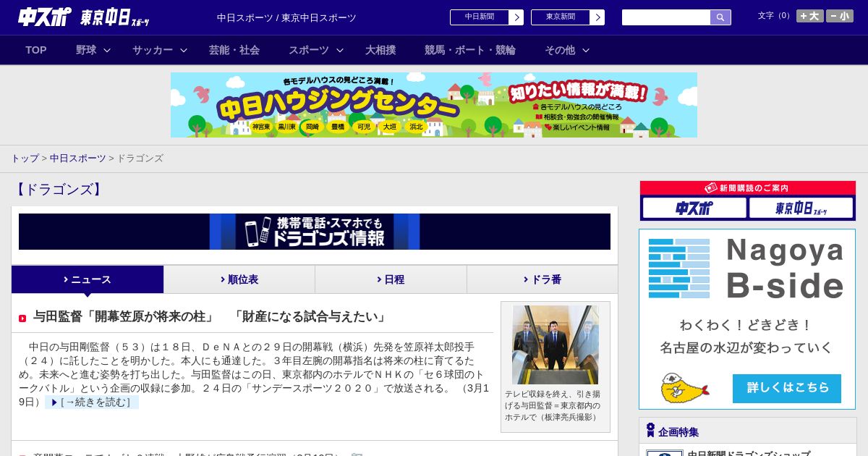
Task: Click the 中スポ logo in header
Action: [44, 17]
